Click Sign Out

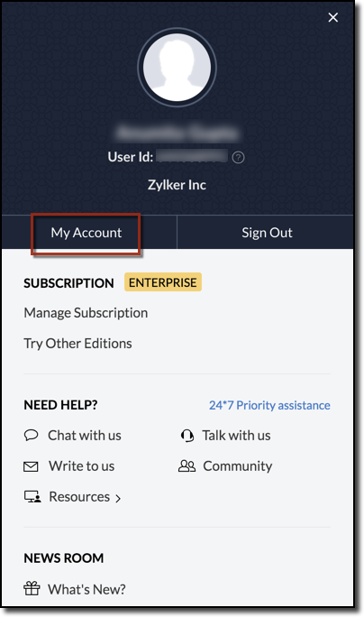coord(267,233)
